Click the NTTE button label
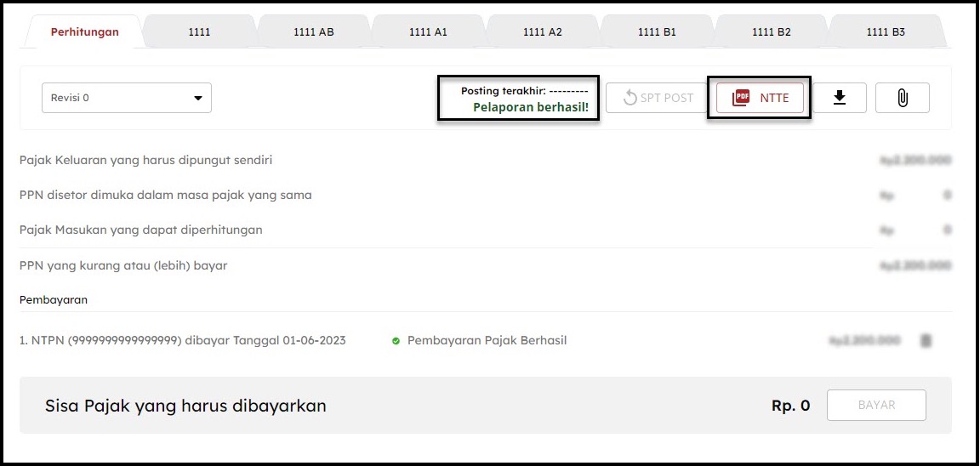The height and width of the screenshot is (466, 980). point(774,98)
